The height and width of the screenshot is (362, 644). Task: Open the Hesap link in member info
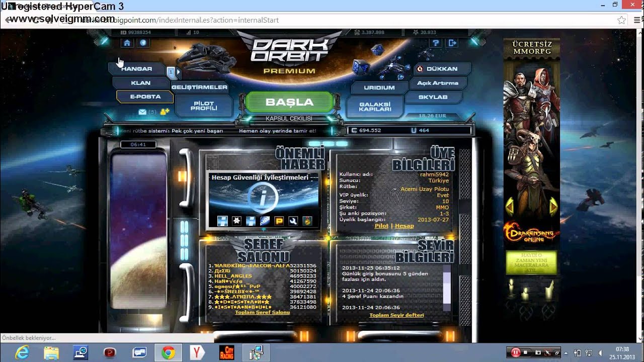click(x=404, y=226)
